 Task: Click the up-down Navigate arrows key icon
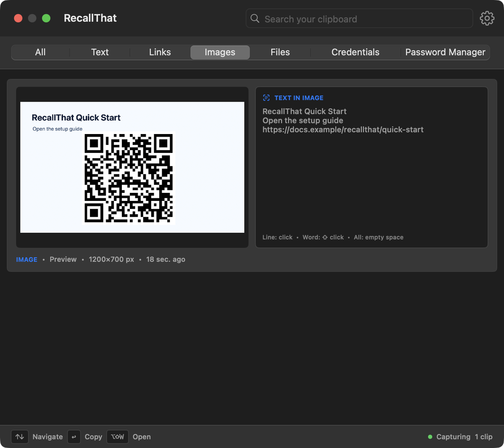20,437
